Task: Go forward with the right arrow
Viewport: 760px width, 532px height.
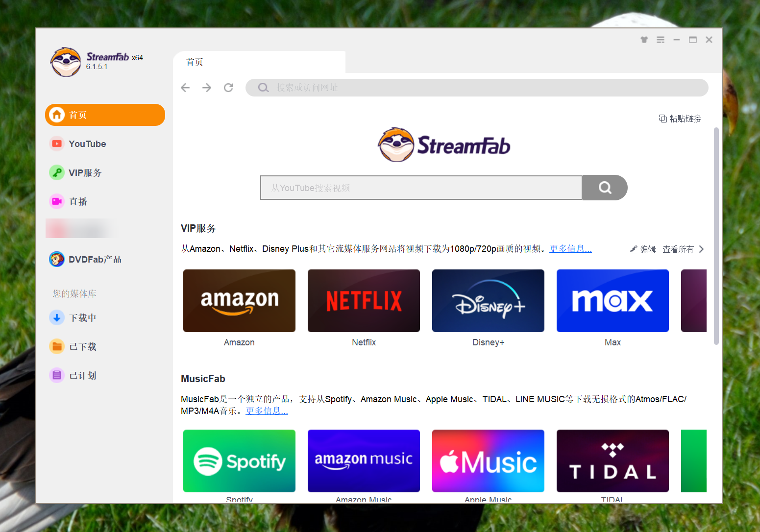Action: [207, 88]
